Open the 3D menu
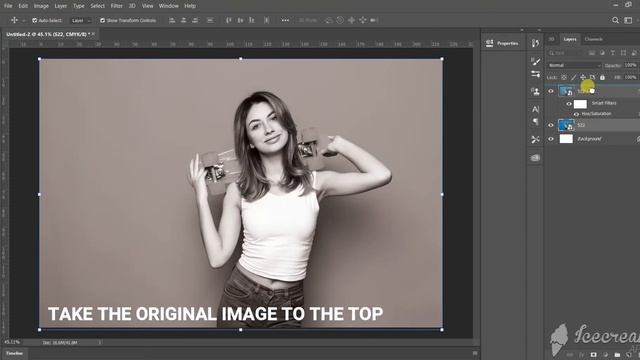 [x=132, y=6]
